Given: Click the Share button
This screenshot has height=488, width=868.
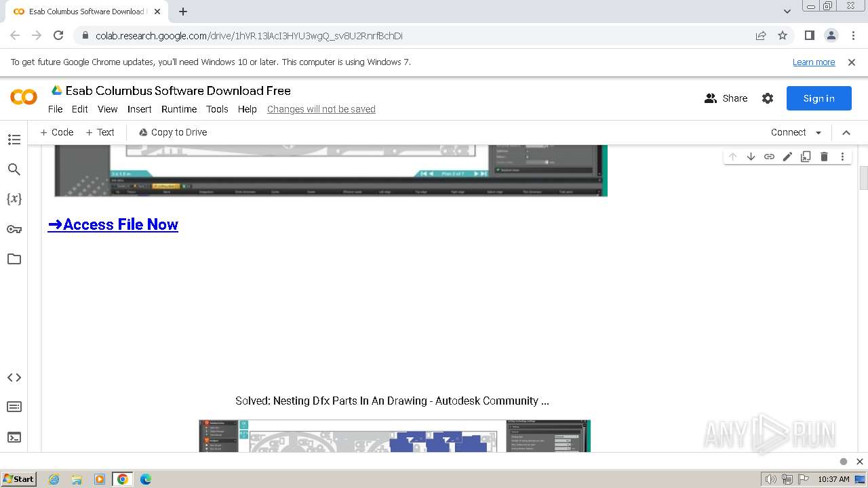Looking at the screenshot, I should [726, 98].
